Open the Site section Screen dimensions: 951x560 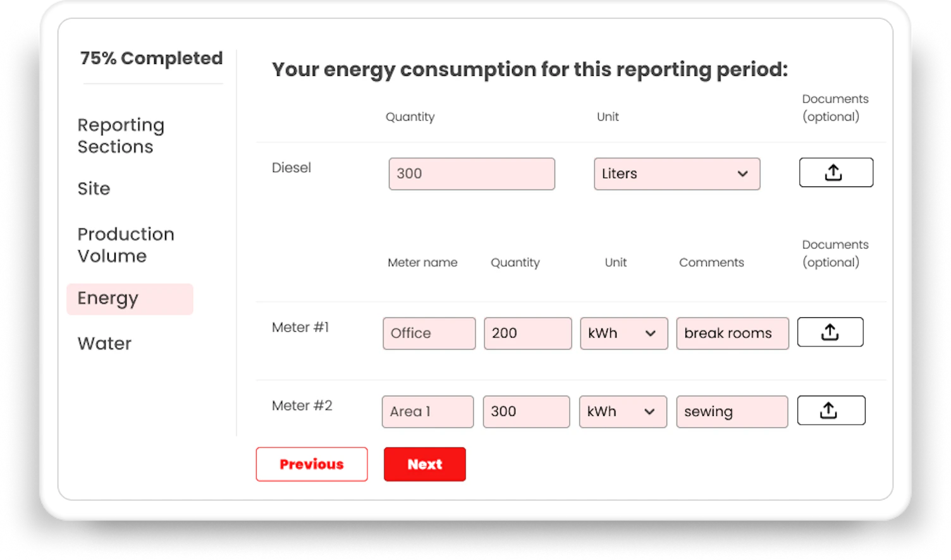(94, 188)
